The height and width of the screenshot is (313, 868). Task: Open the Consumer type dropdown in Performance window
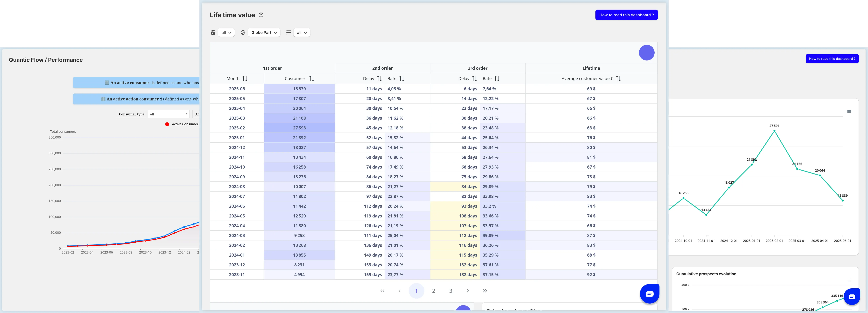(168, 114)
